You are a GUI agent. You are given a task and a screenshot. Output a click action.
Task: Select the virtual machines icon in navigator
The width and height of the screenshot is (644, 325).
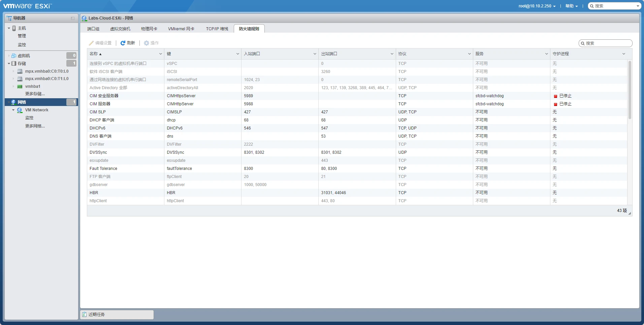14,56
